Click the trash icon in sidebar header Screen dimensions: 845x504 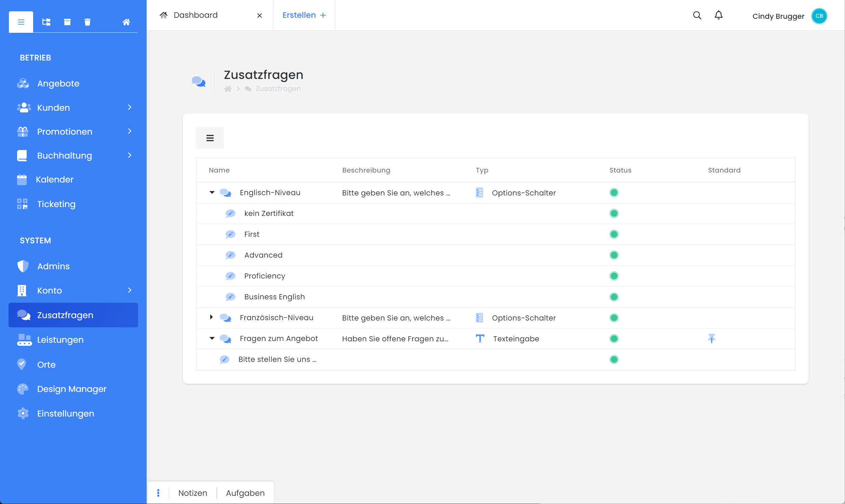point(88,22)
